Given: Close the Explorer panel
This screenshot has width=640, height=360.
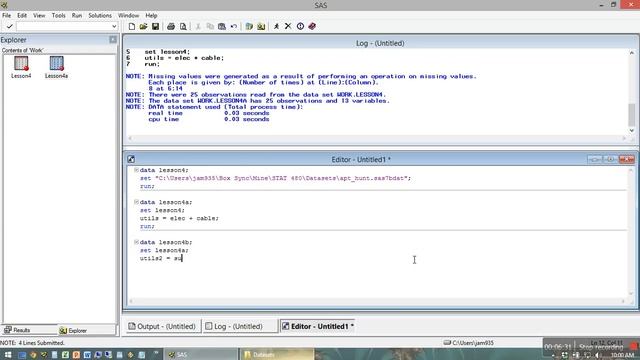Looking at the screenshot, I should (x=113, y=40).
